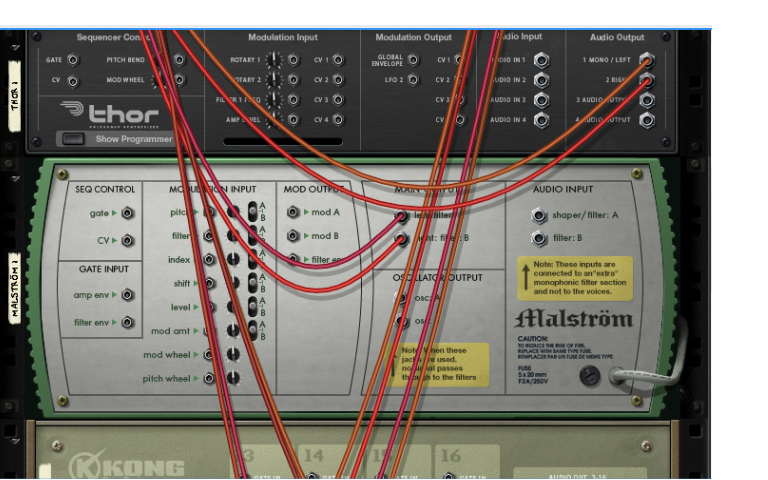Click the ROTARY 1 modulation input jack

tap(293, 60)
